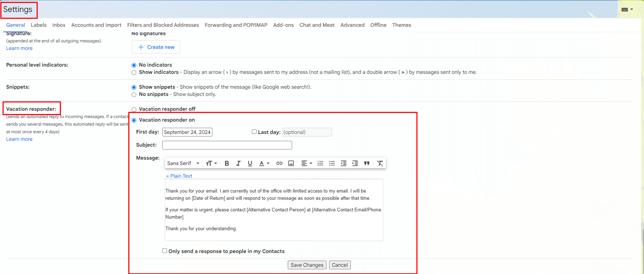Switch message editor to Plain Text
Image resolution: width=644 pixels, height=274 pixels.
point(179,176)
